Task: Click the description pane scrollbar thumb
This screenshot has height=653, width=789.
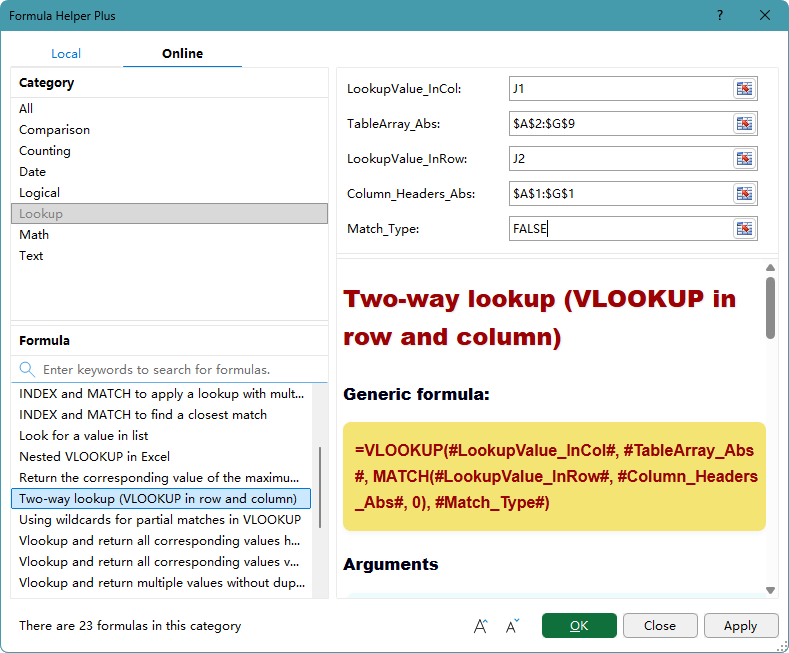Action: click(770, 308)
